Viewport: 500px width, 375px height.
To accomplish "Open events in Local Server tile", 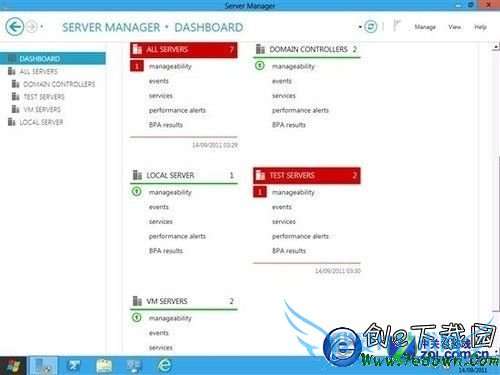I will 159,207.
